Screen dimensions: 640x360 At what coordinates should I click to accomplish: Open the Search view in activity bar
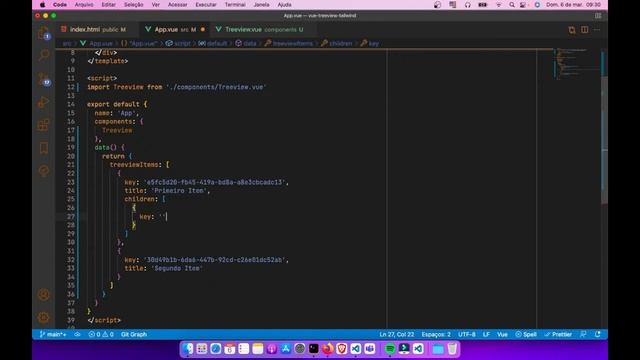(44, 55)
